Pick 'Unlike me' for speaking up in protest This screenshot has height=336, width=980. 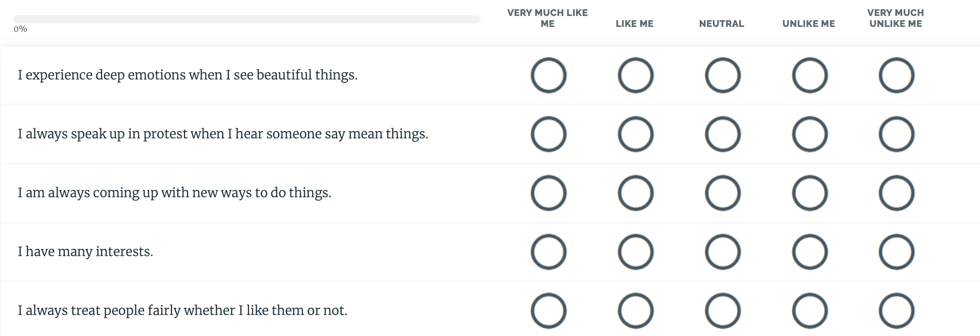coord(810,134)
